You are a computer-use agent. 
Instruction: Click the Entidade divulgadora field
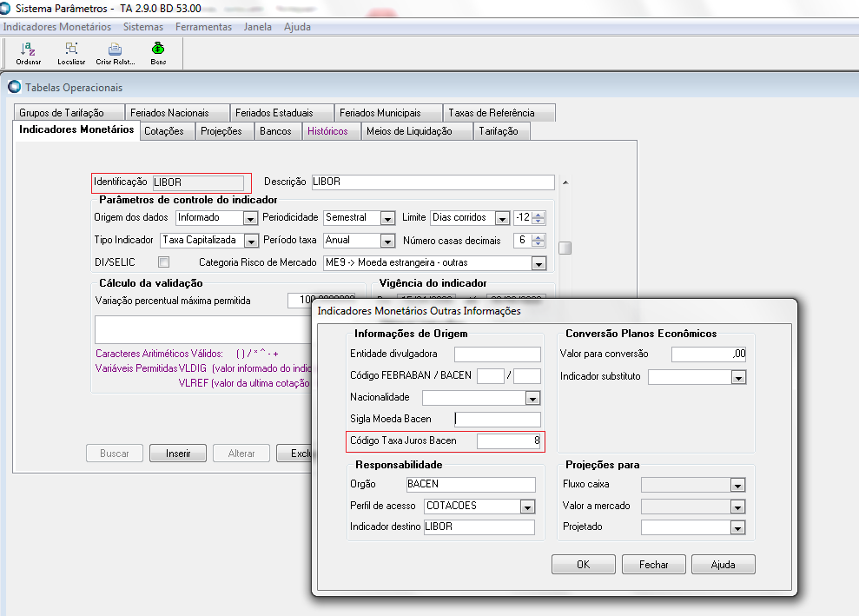pyautogui.click(x=498, y=354)
